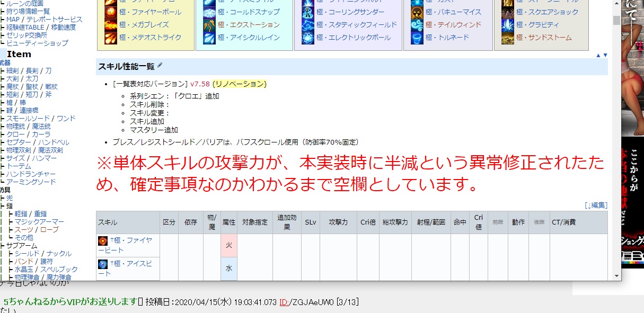Click the scrollbar down arrow of wiki pane
This screenshot has height=313, width=644.
coord(616,276)
